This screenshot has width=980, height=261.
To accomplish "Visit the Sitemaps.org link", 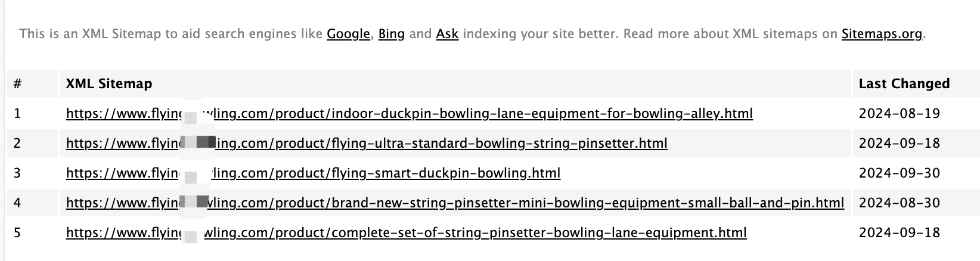I will coord(882,34).
